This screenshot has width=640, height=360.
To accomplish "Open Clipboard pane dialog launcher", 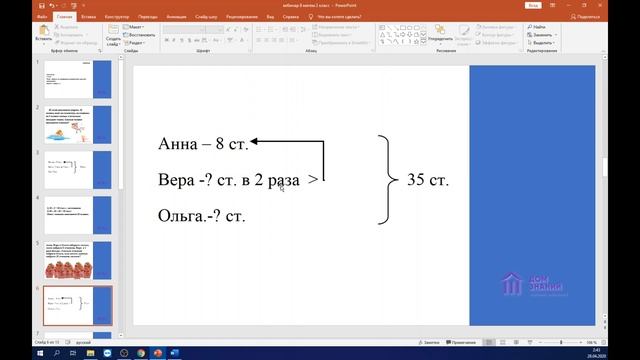I will tap(100, 51).
